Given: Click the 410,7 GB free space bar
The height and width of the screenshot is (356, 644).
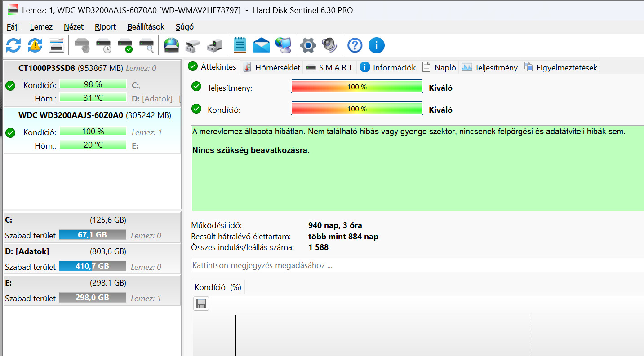Looking at the screenshot, I should (x=93, y=266).
